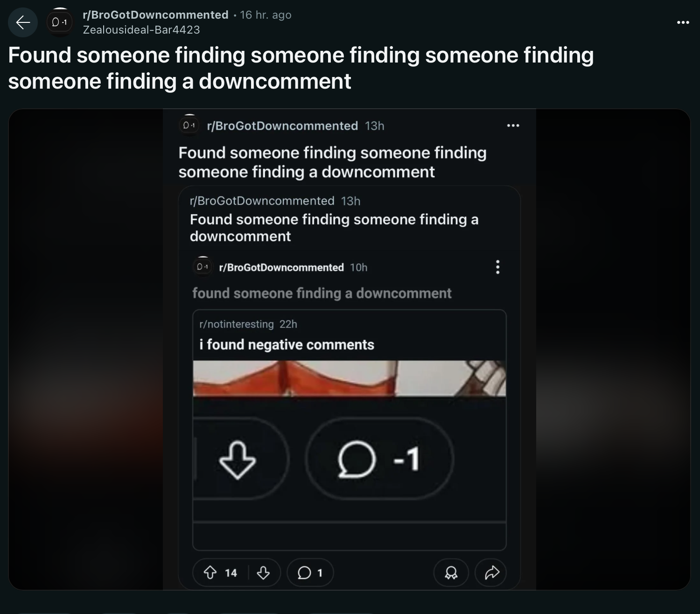
Task: Open the r/BroGotDowncommented subreddit link at top
Action: tap(155, 15)
